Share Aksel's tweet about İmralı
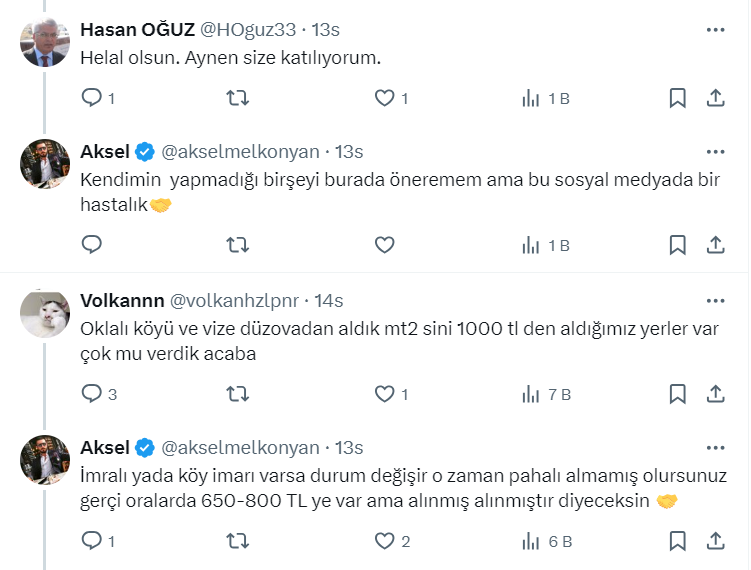This screenshot has width=751, height=570. 716,541
